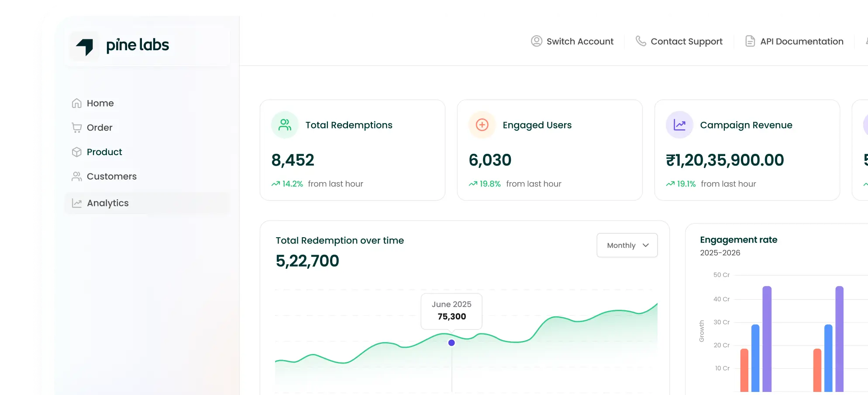Open the API Documentation link
The width and height of the screenshot is (868, 395).
(x=794, y=41)
